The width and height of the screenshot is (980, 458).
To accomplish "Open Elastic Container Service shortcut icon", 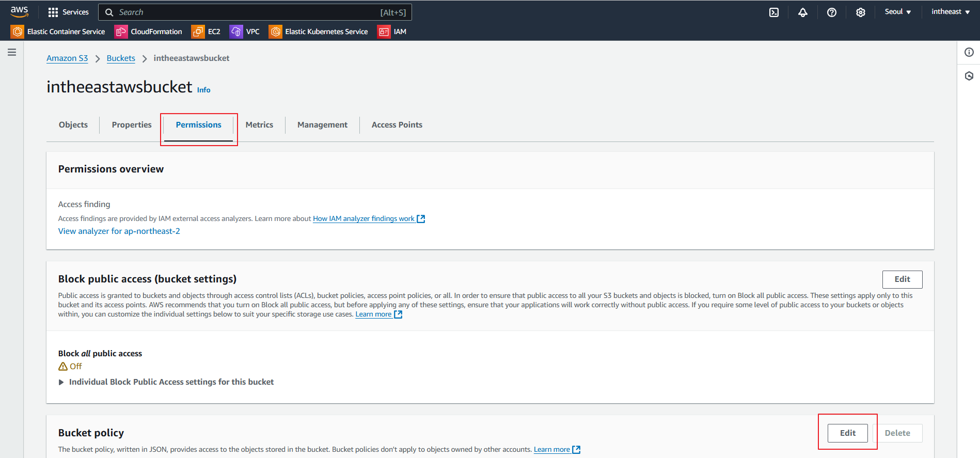I will click(x=17, y=31).
